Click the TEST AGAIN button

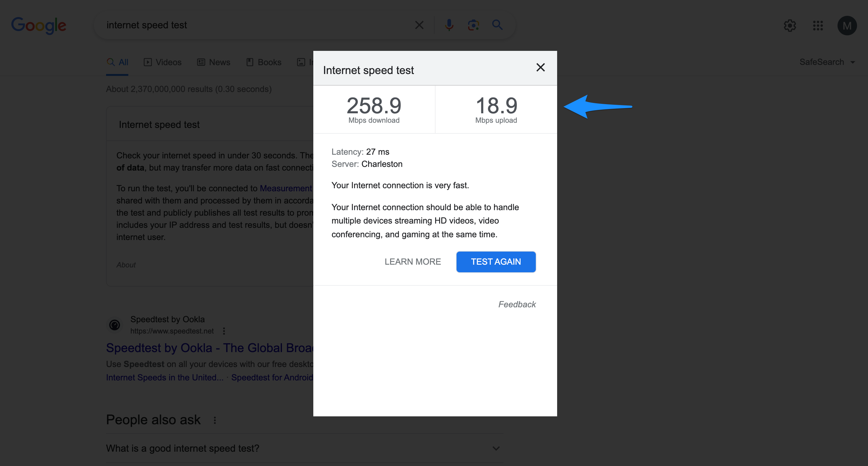(x=496, y=262)
